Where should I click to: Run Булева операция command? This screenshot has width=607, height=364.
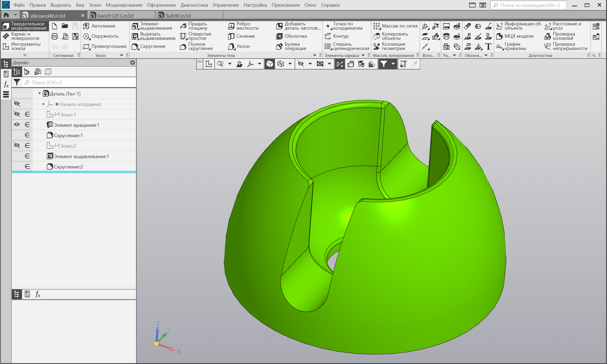point(291,46)
